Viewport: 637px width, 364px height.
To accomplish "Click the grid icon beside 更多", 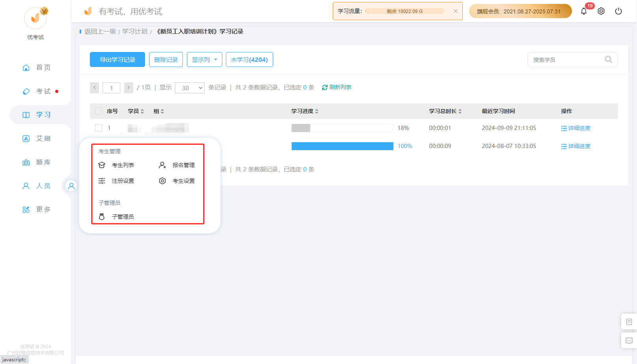I will [x=26, y=210].
